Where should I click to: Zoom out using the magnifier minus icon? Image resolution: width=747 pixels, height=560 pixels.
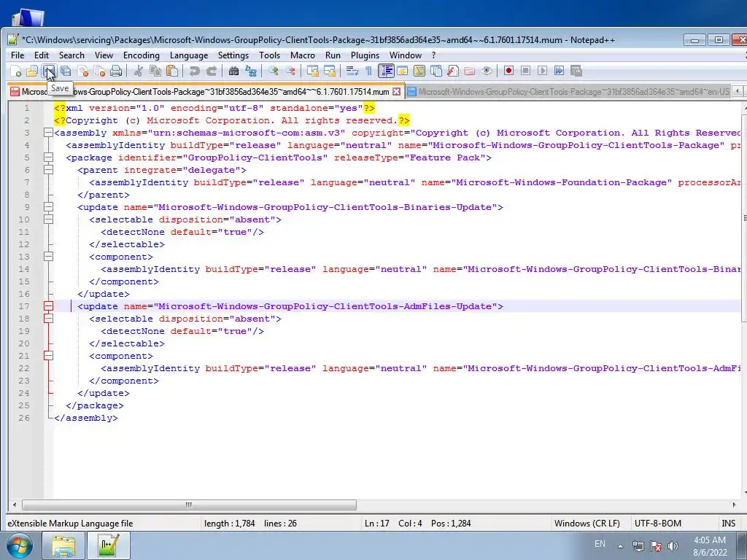(290, 71)
